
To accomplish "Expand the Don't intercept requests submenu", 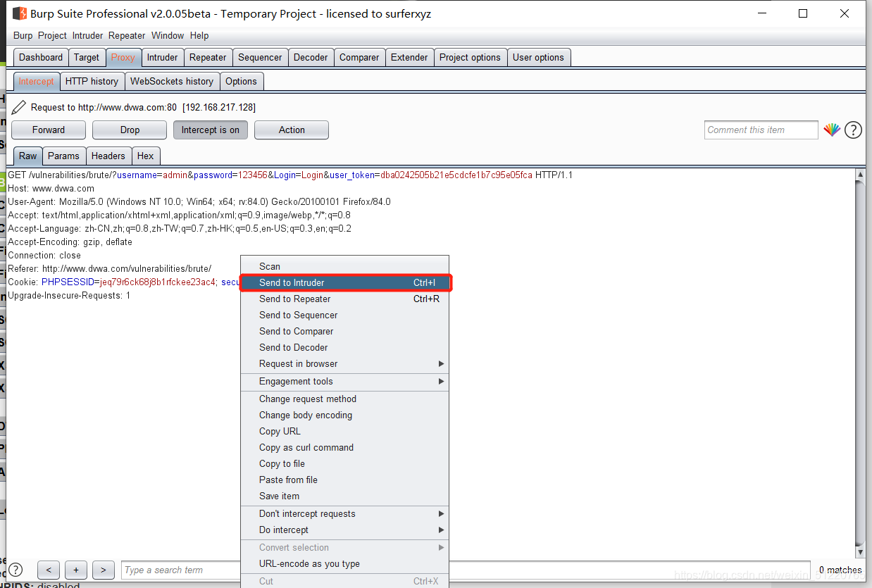I will click(344, 513).
